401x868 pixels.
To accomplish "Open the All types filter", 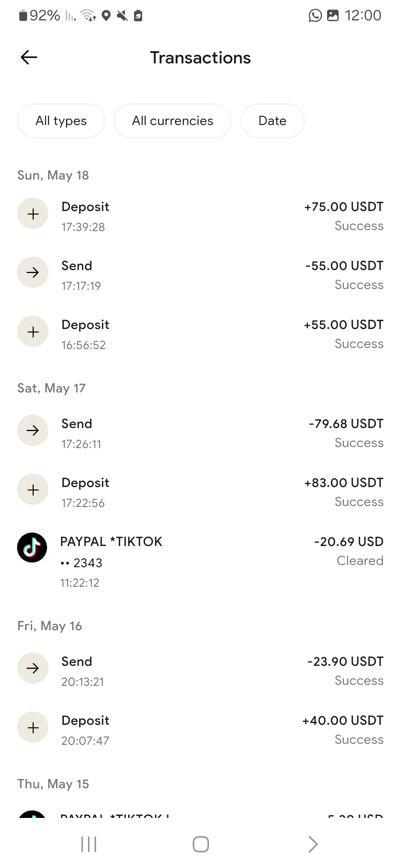I will coord(61,121).
